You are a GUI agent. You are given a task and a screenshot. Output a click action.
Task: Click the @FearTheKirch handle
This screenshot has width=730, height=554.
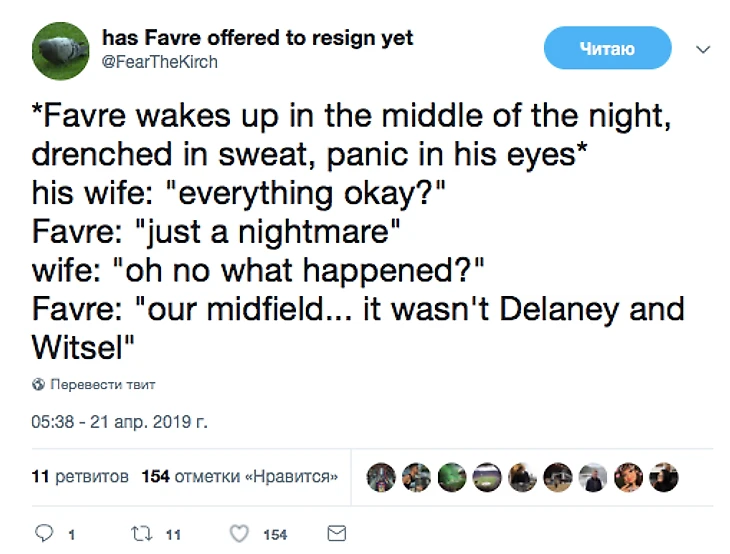tap(160, 62)
